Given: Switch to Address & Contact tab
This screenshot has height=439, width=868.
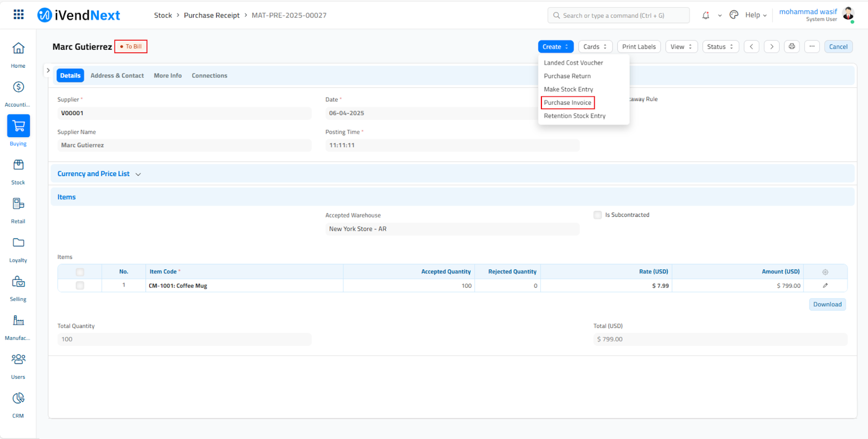Looking at the screenshot, I should coord(117,76).
